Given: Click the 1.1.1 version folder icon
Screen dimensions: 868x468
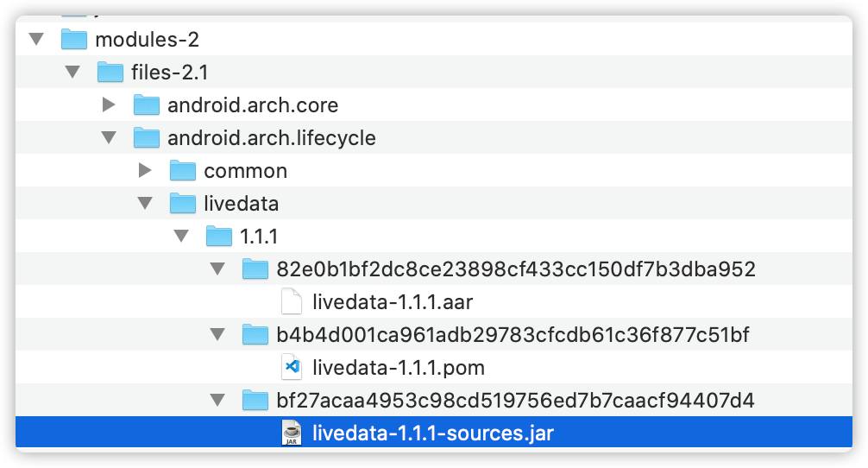Looking at the screenshot, I should pos(220,236).
